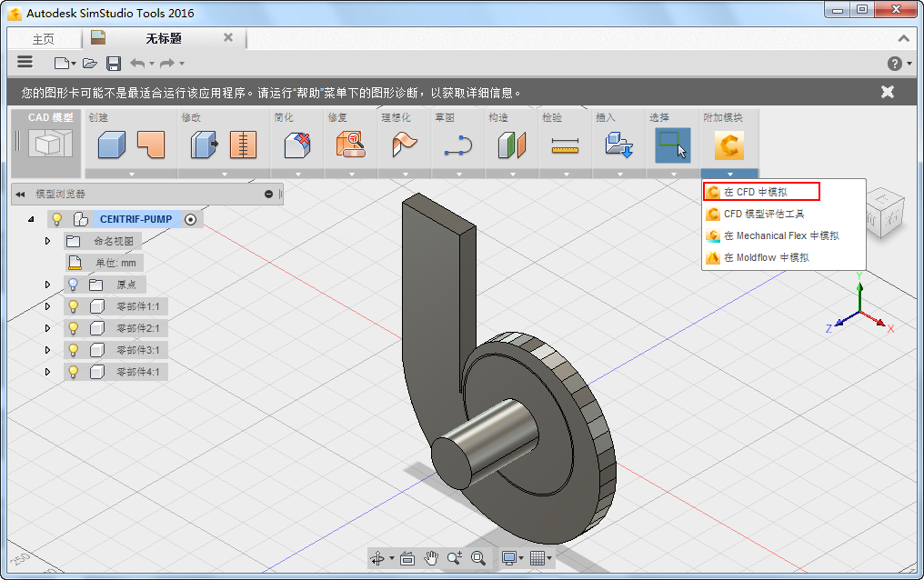This screenshot has width=924, height=580.
Task: Switch to the 主页 tab
Action: pyautogui.click(x=44, y=39)
